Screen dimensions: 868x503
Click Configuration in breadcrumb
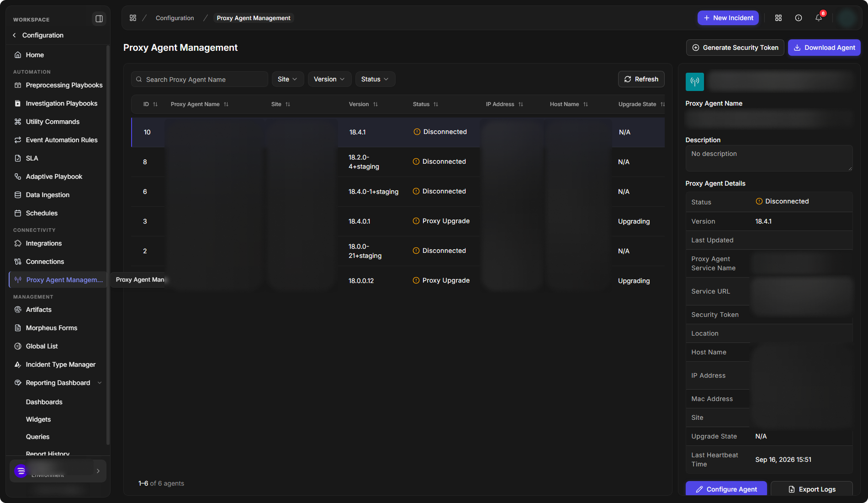(175, 18)
